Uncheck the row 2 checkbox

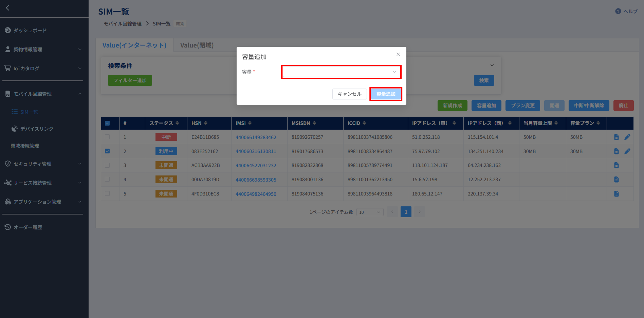[x=107, y=151]
